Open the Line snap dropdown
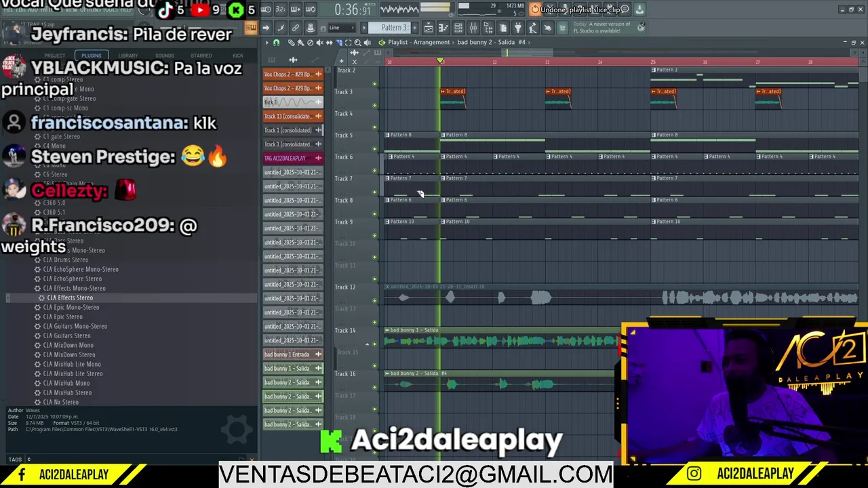868x488 pixels. [342, 28]
